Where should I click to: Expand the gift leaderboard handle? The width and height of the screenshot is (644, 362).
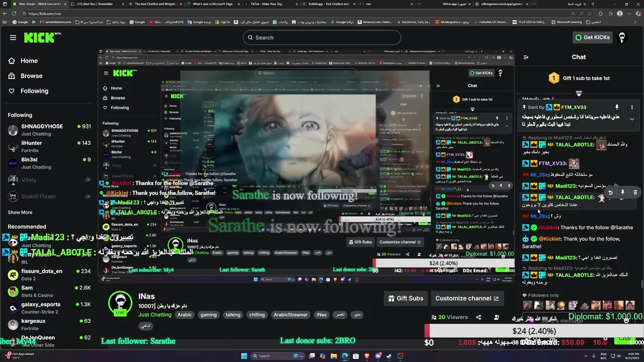pyautogui.click(x=579, y=94)
